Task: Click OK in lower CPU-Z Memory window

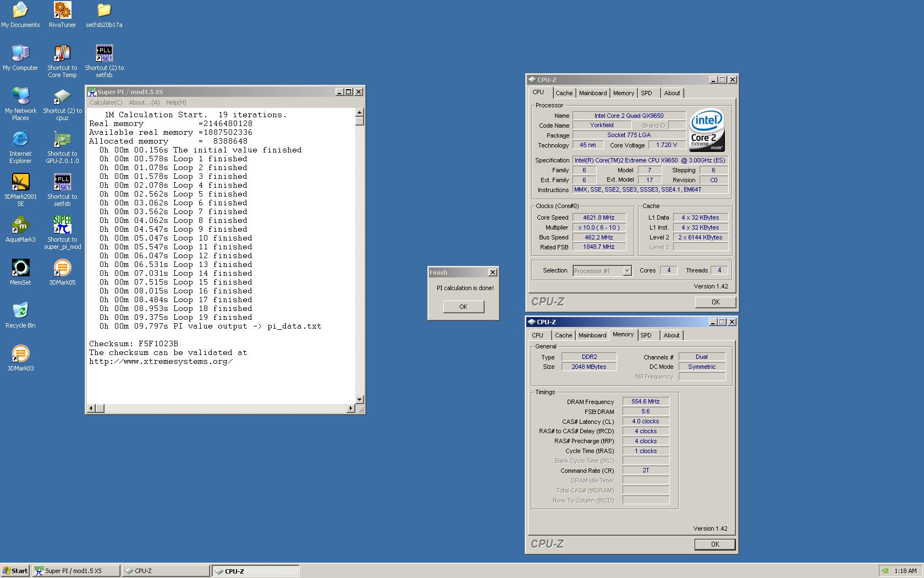Action: coord(715,544)
